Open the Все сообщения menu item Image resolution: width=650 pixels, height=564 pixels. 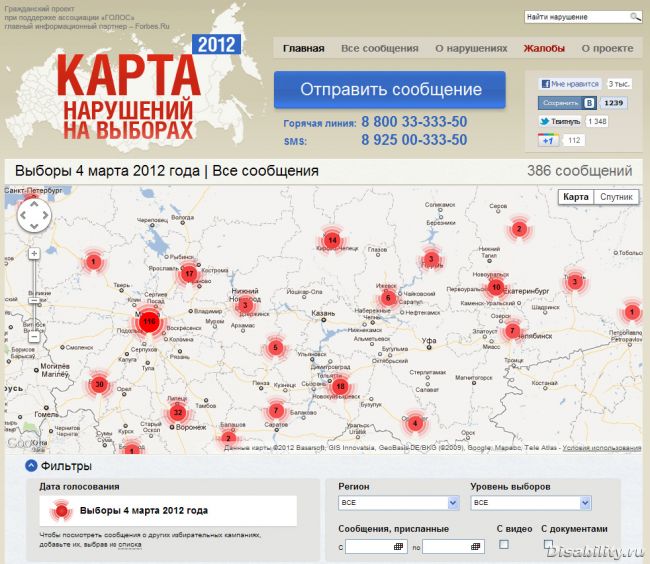pos(380,48)
